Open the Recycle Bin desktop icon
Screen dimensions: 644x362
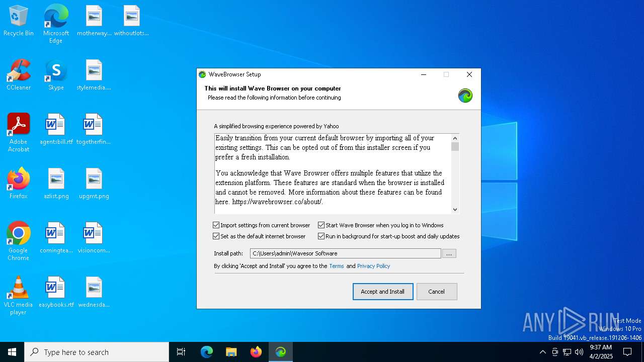[x=19, y=21]
